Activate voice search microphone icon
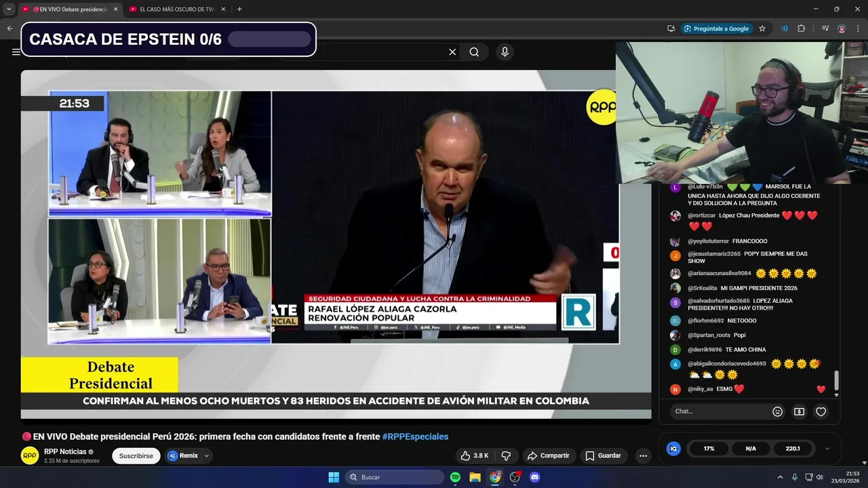This screenshot has height=488, width=868. coord(505,52)
